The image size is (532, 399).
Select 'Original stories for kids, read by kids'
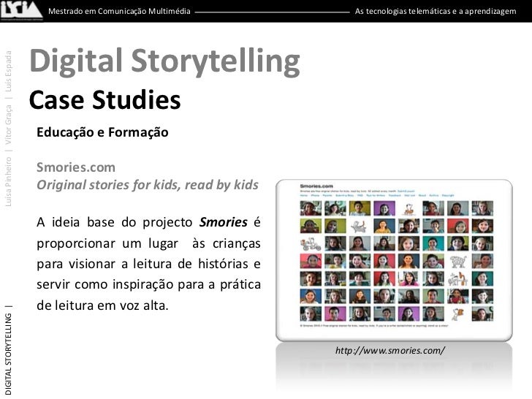pos(148,185)
